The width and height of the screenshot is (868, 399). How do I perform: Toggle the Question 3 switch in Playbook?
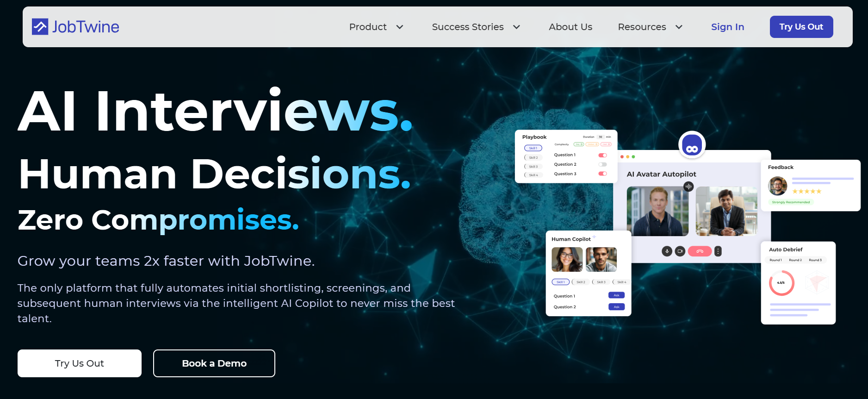[x=602, y=174]
